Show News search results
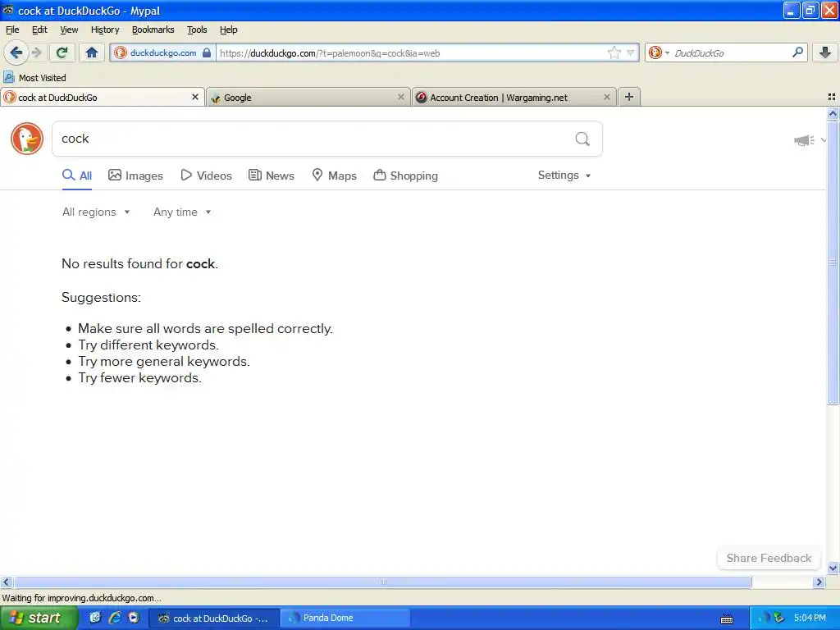 pos(272,176)
